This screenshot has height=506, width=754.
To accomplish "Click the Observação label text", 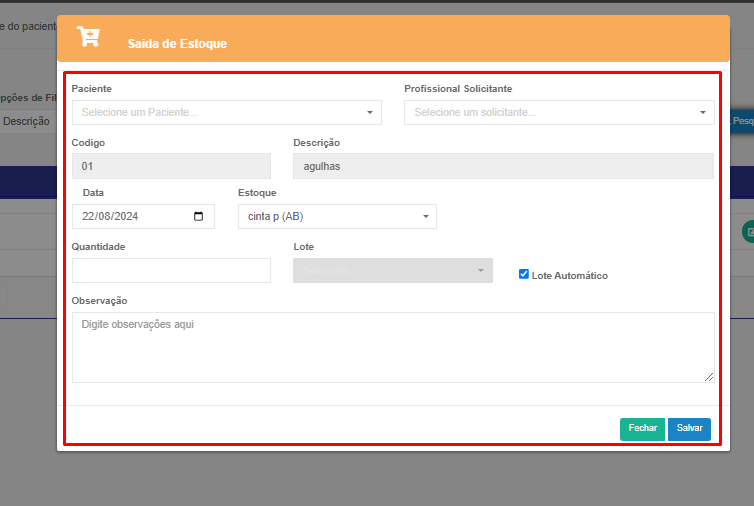I will coord(100,300).
